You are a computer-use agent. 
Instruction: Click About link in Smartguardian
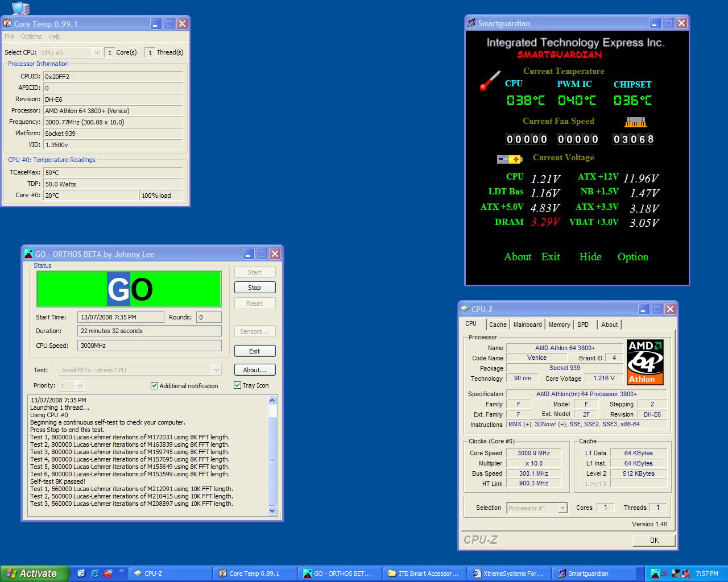click(x=518, y=257)
